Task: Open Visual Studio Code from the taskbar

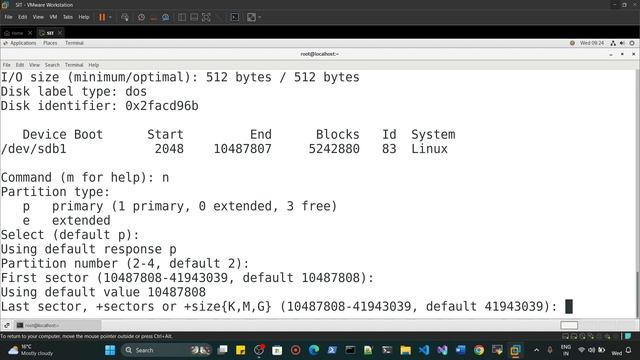Action: [x=424, y=350]
